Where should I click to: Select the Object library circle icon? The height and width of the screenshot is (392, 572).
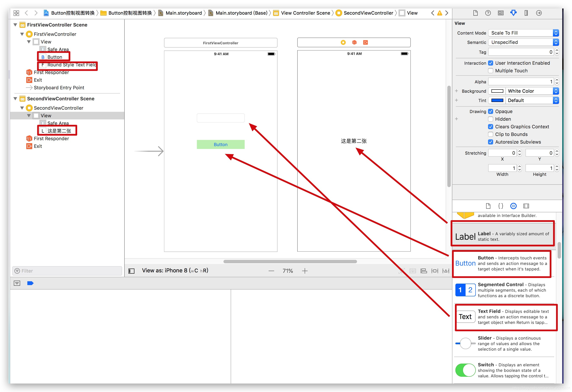[x=513, y=206]
